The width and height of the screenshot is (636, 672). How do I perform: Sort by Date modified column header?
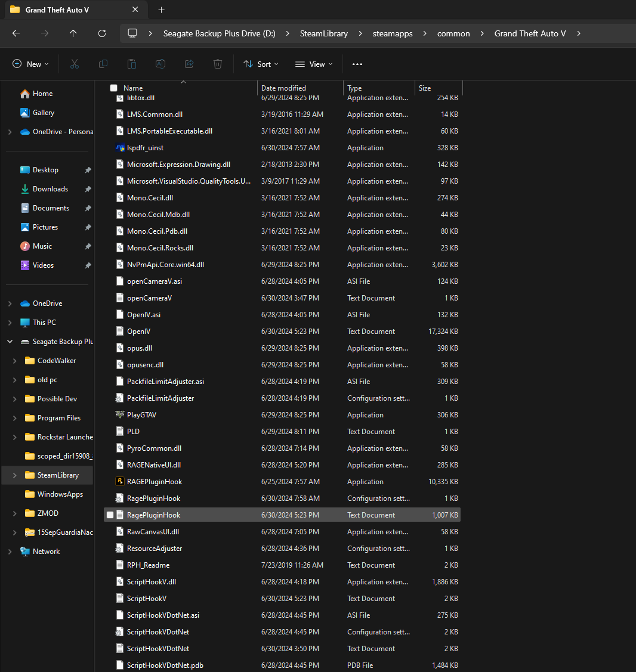[301, 88]
